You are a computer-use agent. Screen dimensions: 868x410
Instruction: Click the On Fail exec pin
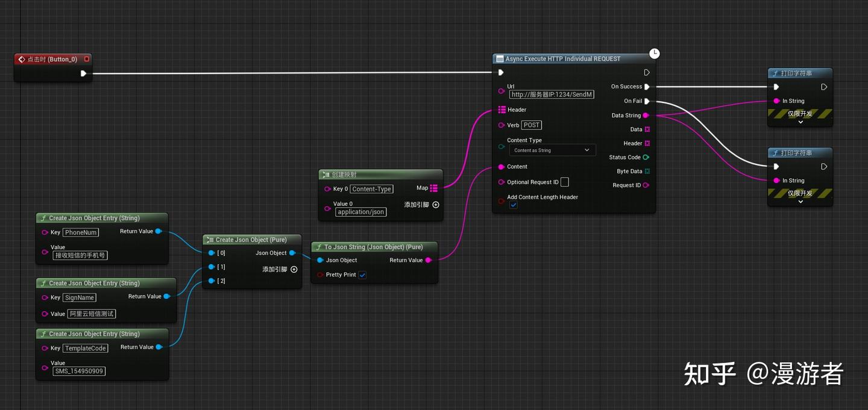tap(647, 101)
